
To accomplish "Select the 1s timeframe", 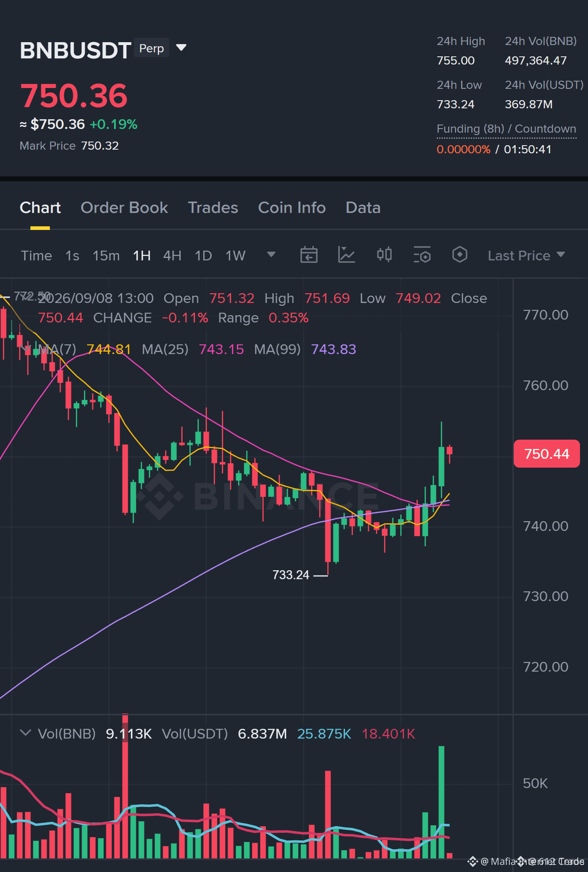I will [72, 256].
